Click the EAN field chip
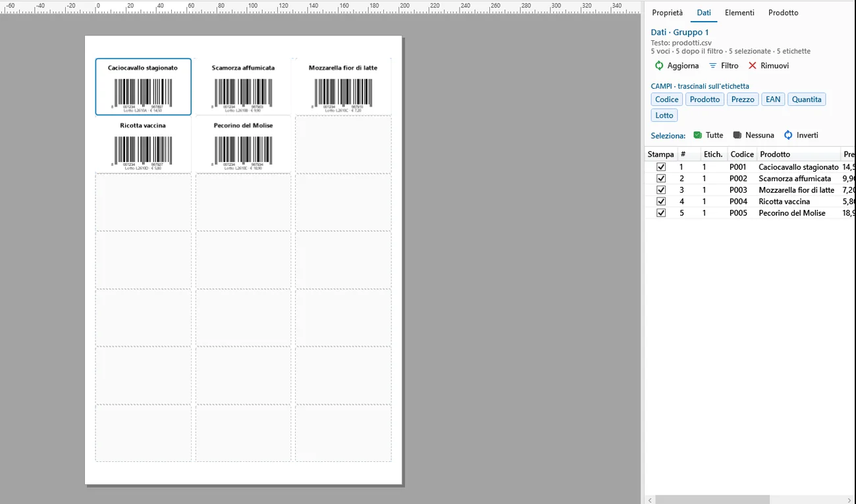This screenshot has height=504, width=856. (x=773, y=99)
